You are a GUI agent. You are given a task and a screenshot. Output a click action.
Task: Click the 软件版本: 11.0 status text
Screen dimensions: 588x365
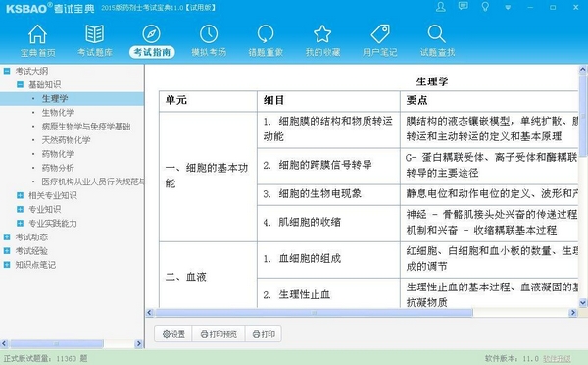[x=512, y=358]
